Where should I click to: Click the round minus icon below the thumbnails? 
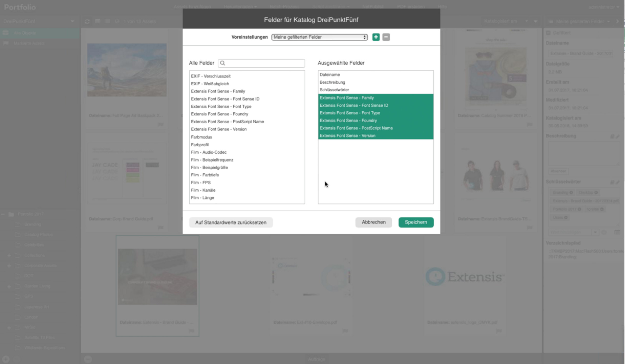click(x=88, y=359)
